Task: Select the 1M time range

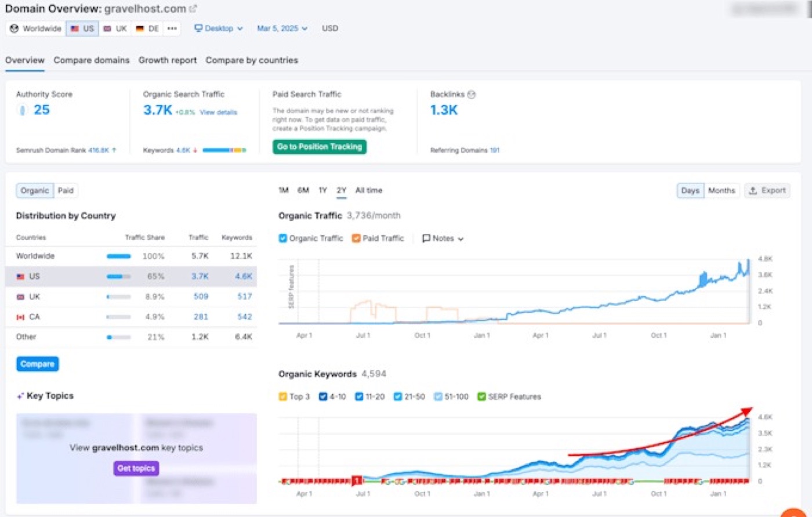Action: click(x=284, y=190)
